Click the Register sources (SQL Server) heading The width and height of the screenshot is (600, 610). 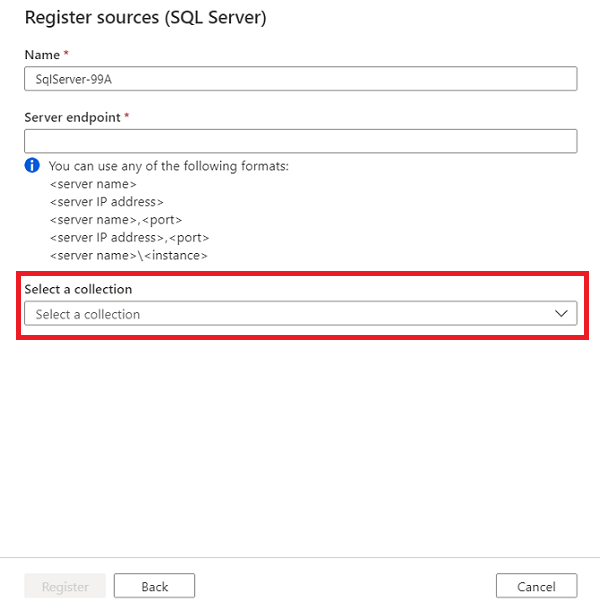point(145,18)
